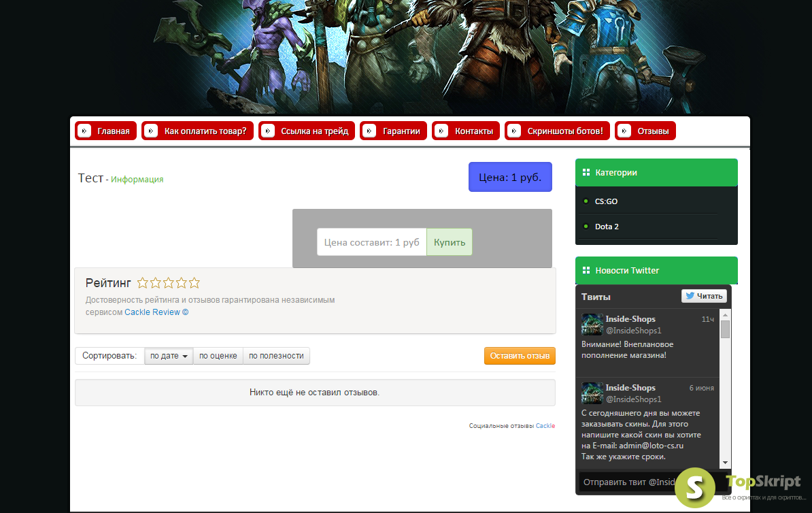Open the Cackle social reviews link

coord(545,426)
